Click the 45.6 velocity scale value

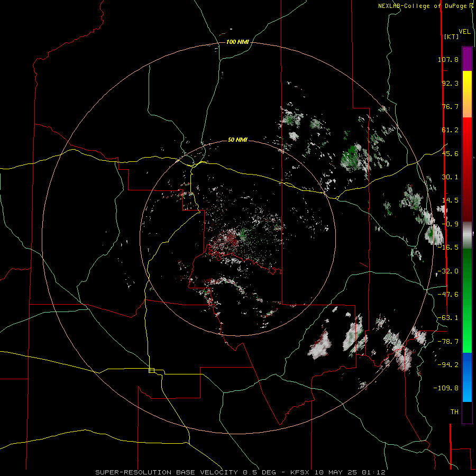(x=450, y=153)
